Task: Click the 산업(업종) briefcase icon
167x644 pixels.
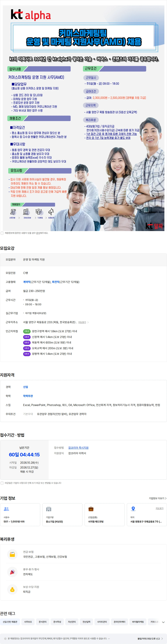Action: point(91,509)
